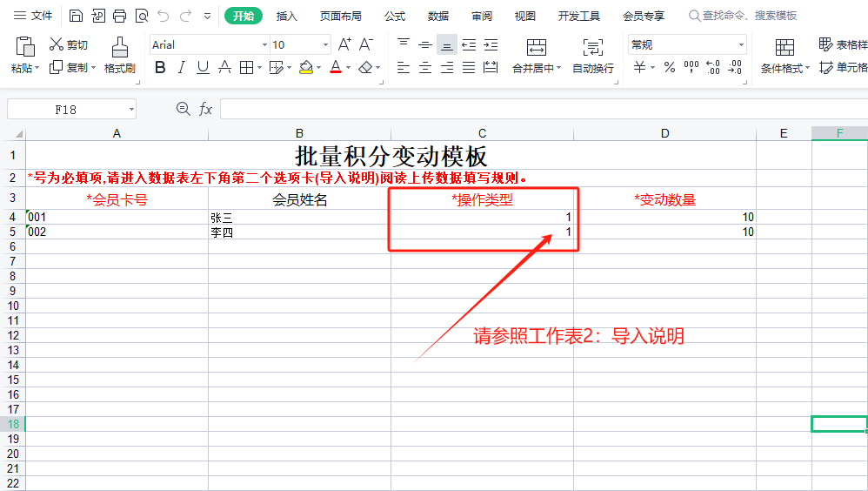Open the 页面布局 (Page Layout) tab
Screen dimensions: 868x491
coord(340,16)
